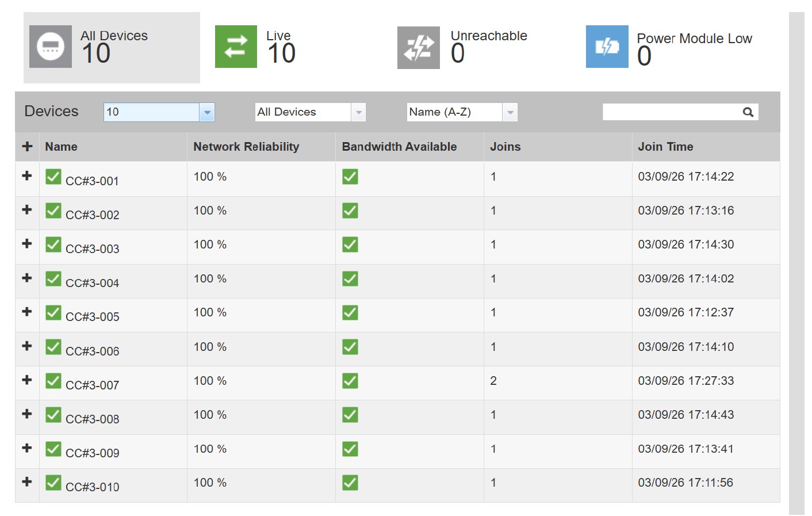Expand the CC#3-010 row details
This screenshot has width=812, height=516.
coord(27,481)
